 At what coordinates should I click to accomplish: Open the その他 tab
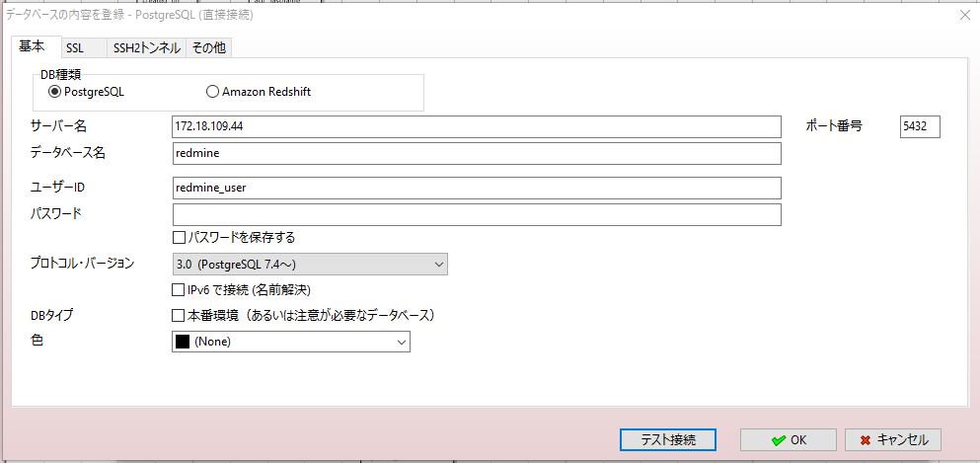tap(209, 48)
